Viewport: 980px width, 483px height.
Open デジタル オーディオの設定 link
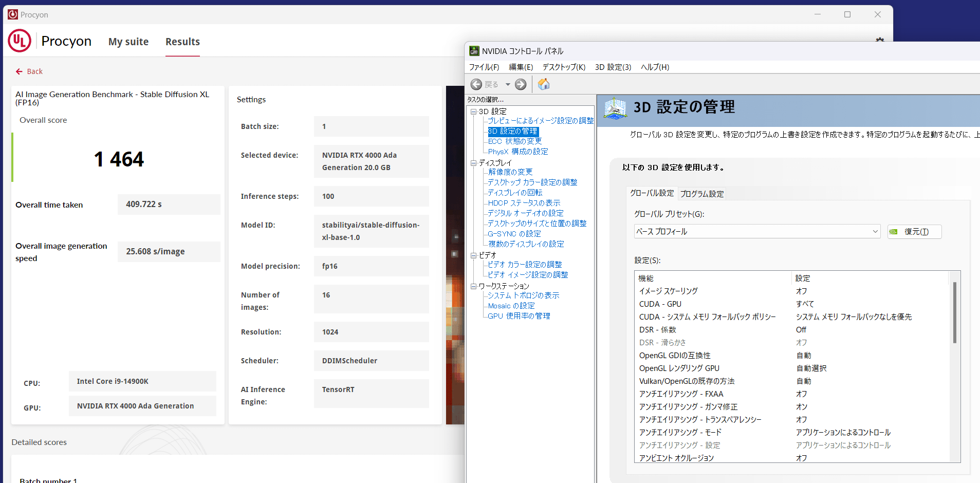point(526,213)
